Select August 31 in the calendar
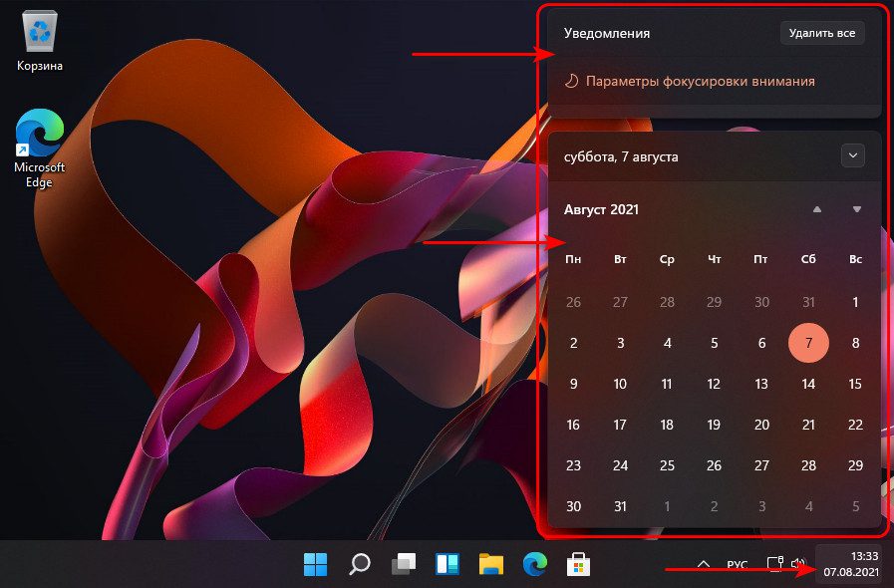The image size is (894, 588). (x=620, y=506)
